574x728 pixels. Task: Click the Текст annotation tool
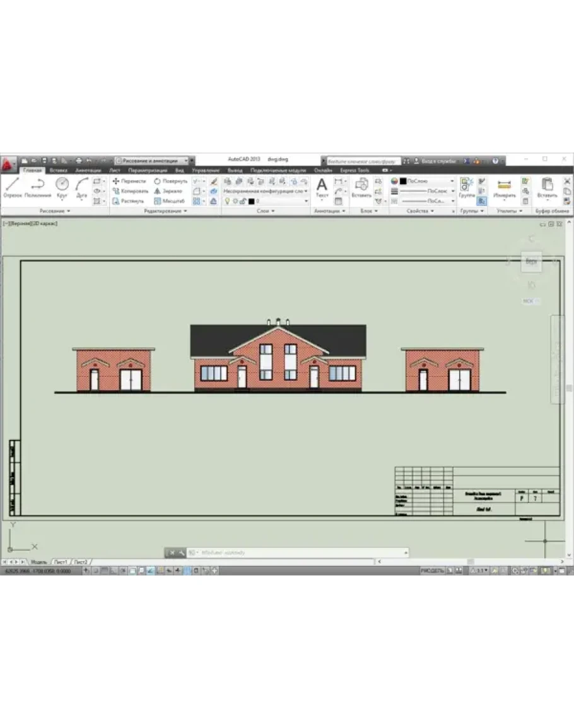pos(322,187)
